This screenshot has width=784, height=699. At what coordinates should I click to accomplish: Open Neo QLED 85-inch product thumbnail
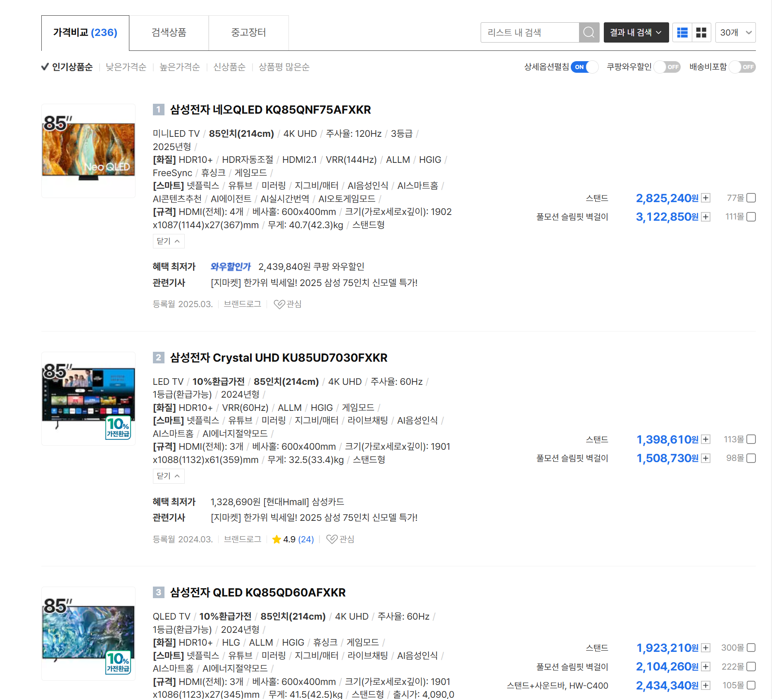(x=88, y=151)
